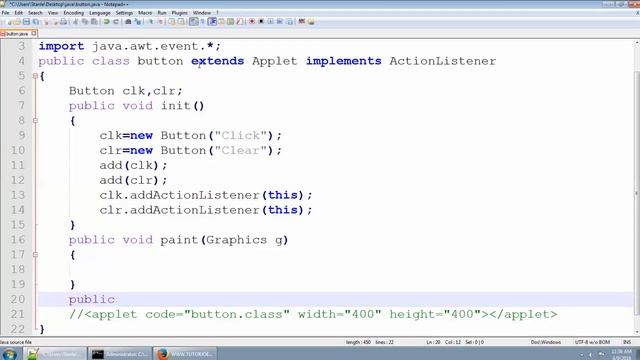Print the document with the Print icon
This screenshot has height=360, width=640.
(x=64, y=22)
